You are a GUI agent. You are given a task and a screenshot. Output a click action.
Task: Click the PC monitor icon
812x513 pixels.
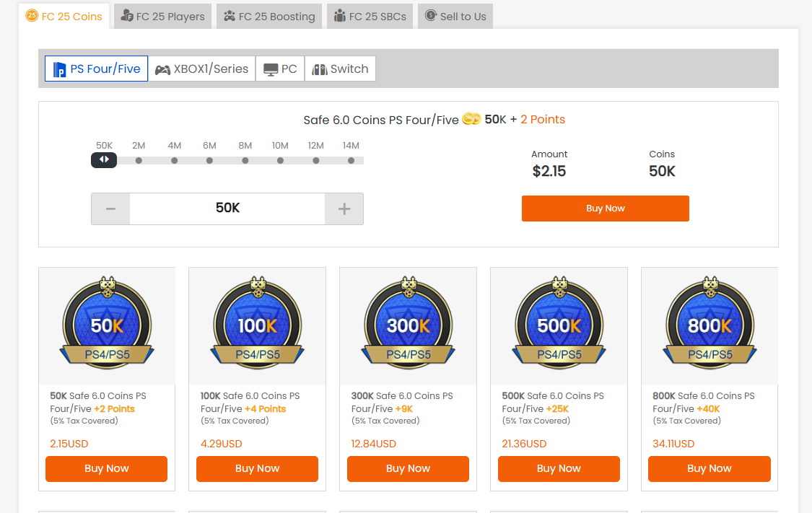(271, 69)
